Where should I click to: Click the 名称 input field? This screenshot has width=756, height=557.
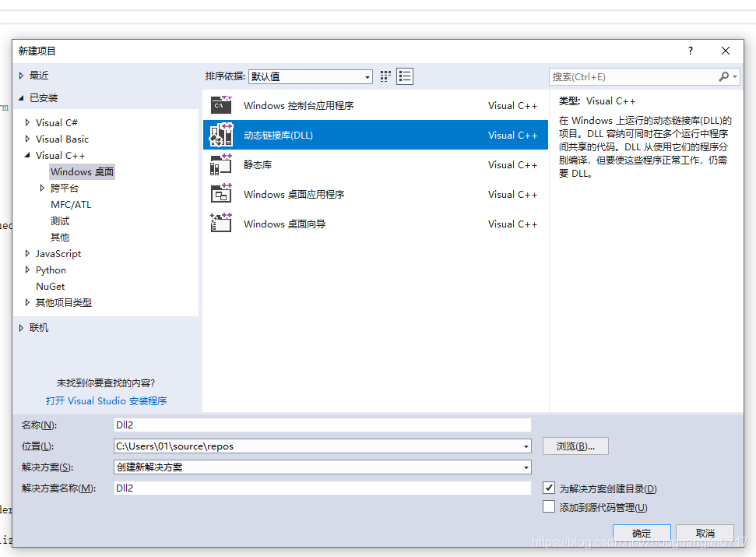pyautogui.click(x=322, y=425)
